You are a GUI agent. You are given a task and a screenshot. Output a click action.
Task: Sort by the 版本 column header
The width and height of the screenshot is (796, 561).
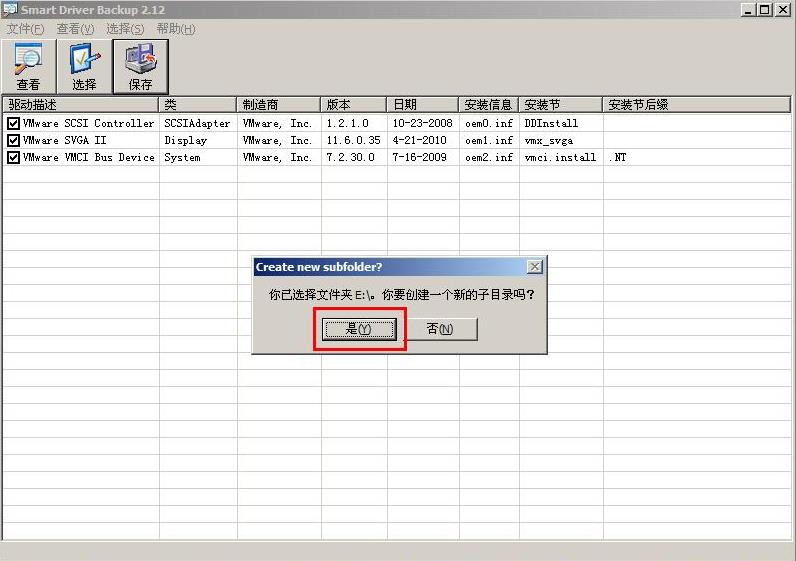354,105
